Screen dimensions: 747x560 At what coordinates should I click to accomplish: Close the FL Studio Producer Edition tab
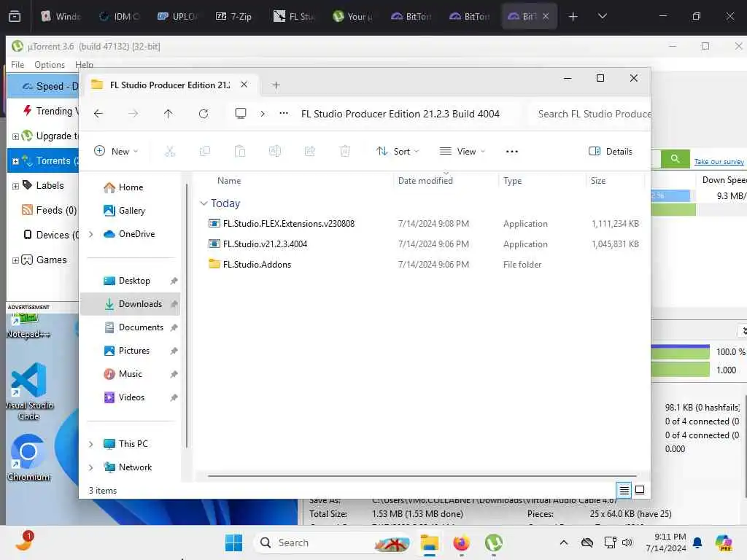coord(244,85)
